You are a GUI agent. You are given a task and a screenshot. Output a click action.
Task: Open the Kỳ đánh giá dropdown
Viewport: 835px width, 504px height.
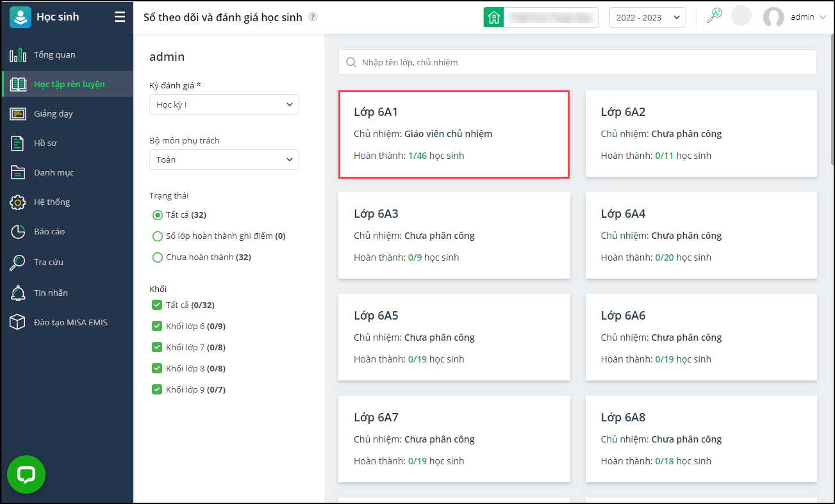(224, 104)
